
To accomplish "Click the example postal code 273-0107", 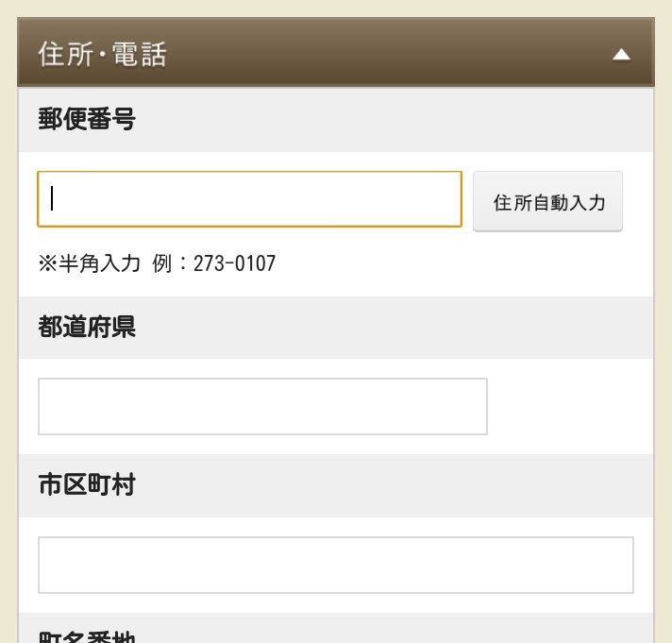I will click(x=234, y=263).
